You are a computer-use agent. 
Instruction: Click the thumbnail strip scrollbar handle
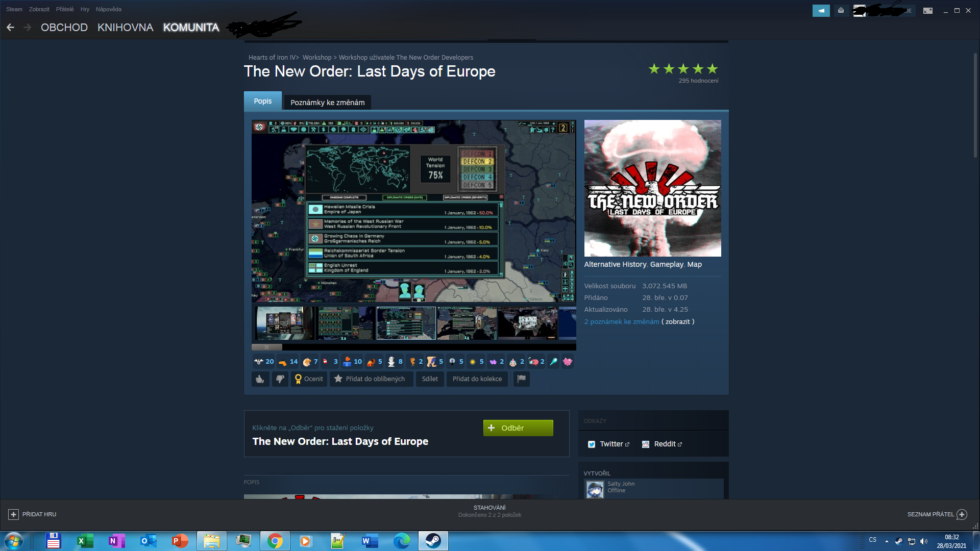pyautogui.click(x=267, y=347)
